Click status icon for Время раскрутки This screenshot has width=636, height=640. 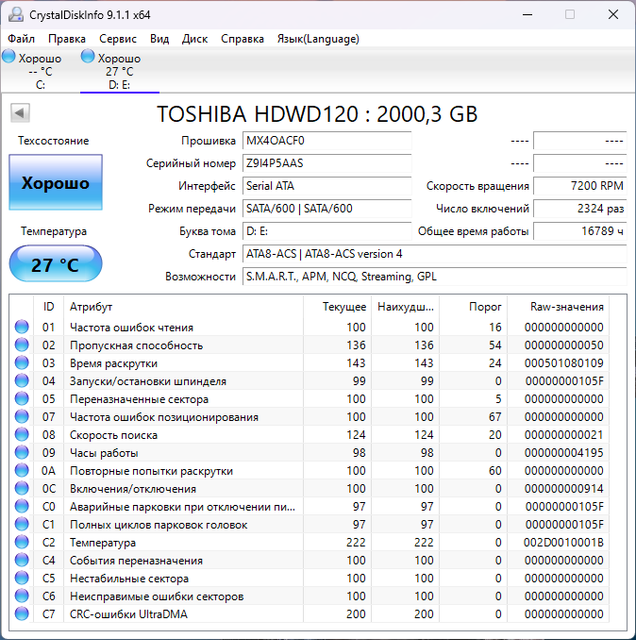point(22,363)
